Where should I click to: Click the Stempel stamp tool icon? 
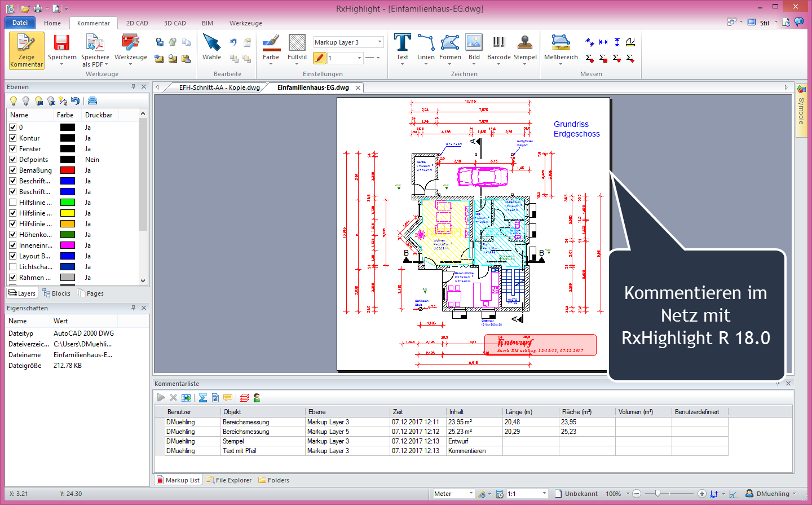point(525,44)
